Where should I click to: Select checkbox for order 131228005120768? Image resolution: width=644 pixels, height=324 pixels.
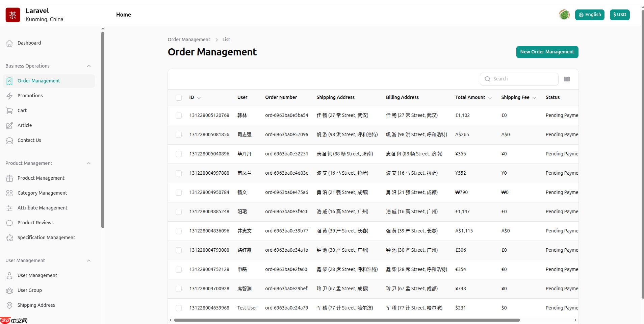pos(179,116)
